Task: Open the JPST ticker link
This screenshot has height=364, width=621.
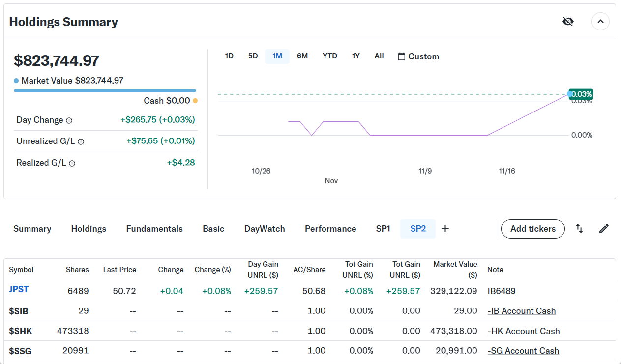Action: pyautogui.click(x=19, y=289)
